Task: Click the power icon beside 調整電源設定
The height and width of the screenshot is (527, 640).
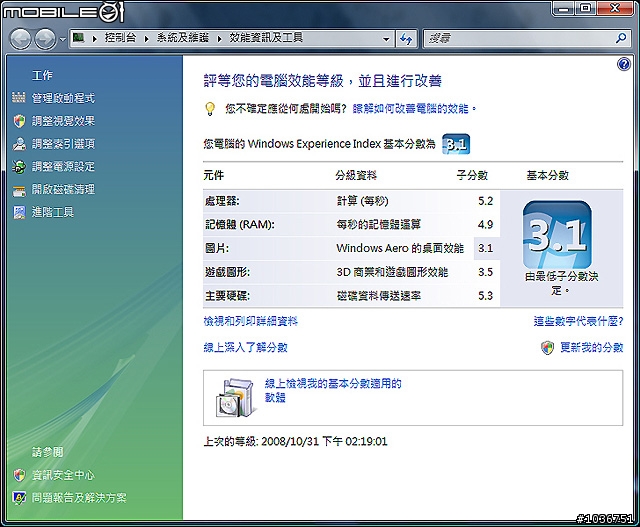Action: [x=19, y=167]
